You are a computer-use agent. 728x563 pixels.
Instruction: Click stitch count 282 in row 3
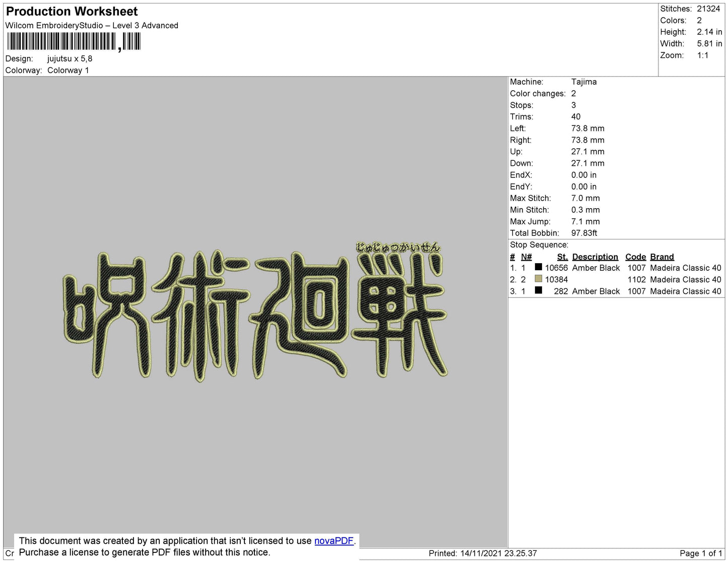coord(561,291)
